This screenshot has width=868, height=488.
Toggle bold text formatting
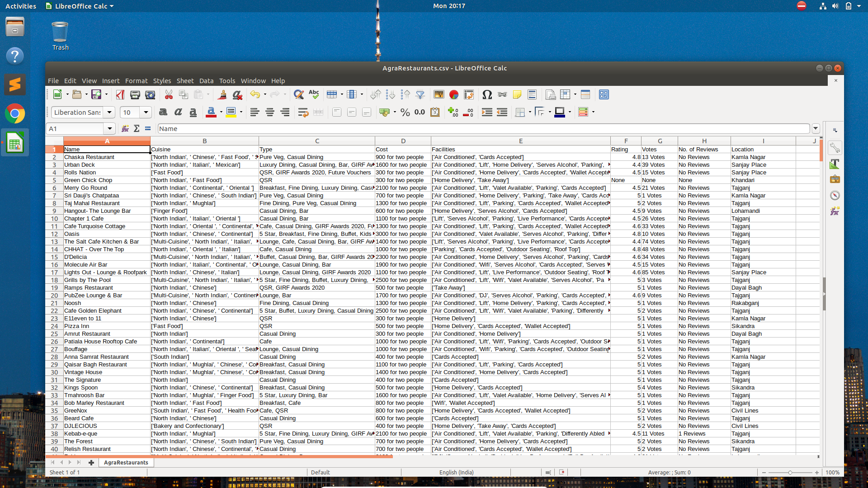pyautogui.click(x=163, y=113)
